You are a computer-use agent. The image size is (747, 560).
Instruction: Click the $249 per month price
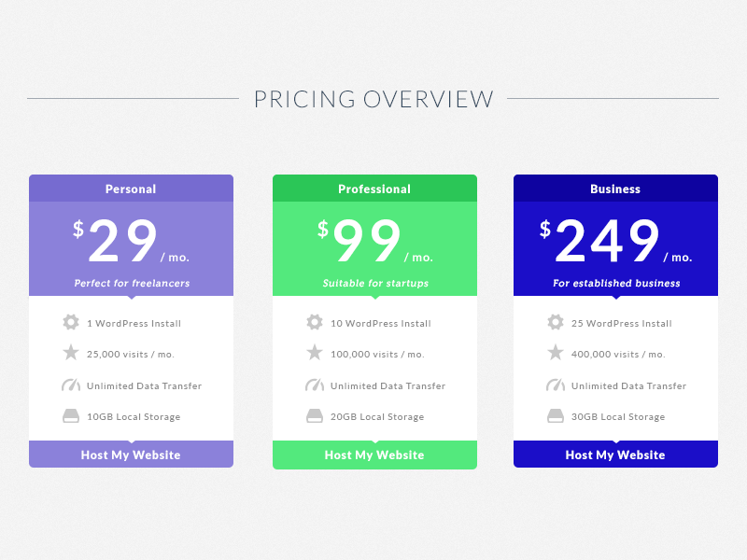click(x=607, y=242)
